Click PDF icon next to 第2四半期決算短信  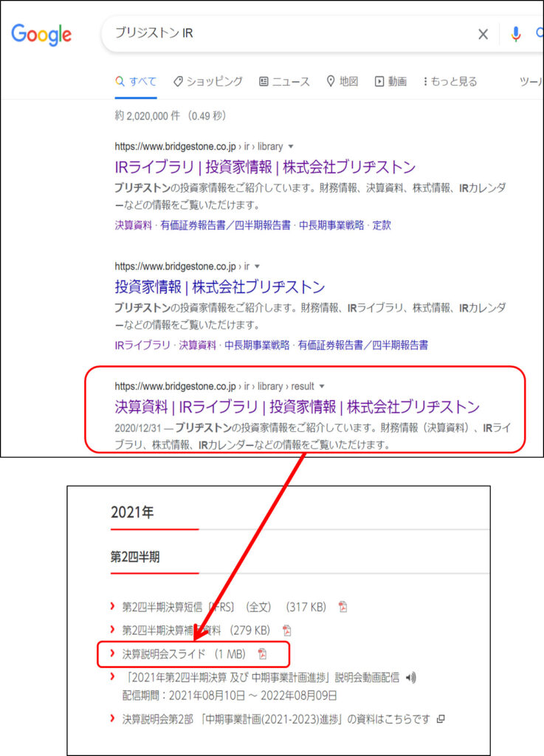(342, 607)
